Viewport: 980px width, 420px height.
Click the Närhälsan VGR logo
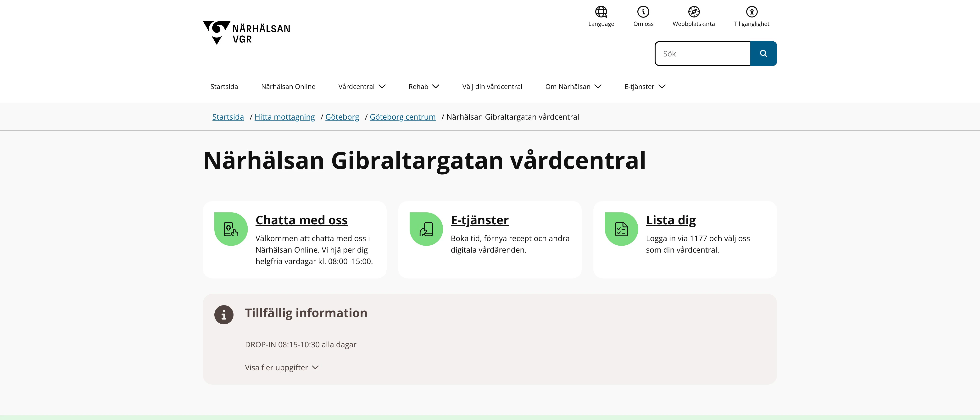[x=246, y=33]
